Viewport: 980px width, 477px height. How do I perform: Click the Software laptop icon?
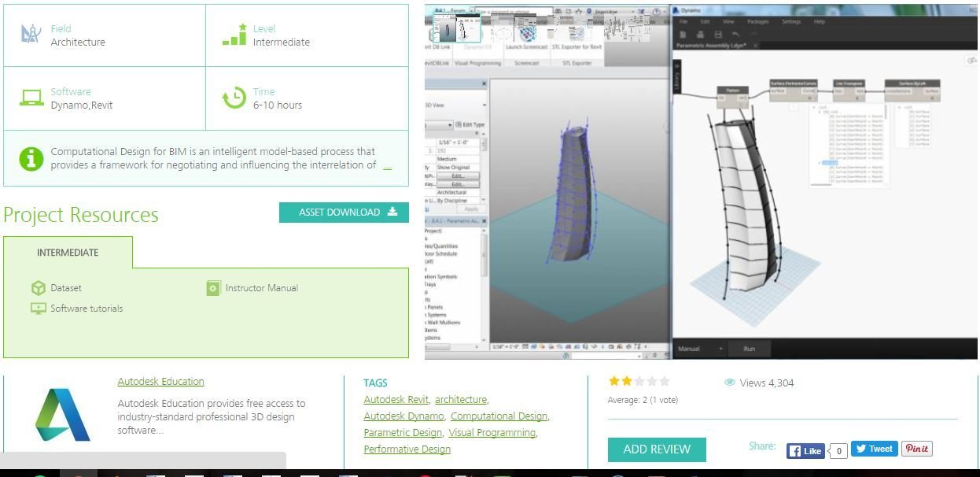pos(31,98)
